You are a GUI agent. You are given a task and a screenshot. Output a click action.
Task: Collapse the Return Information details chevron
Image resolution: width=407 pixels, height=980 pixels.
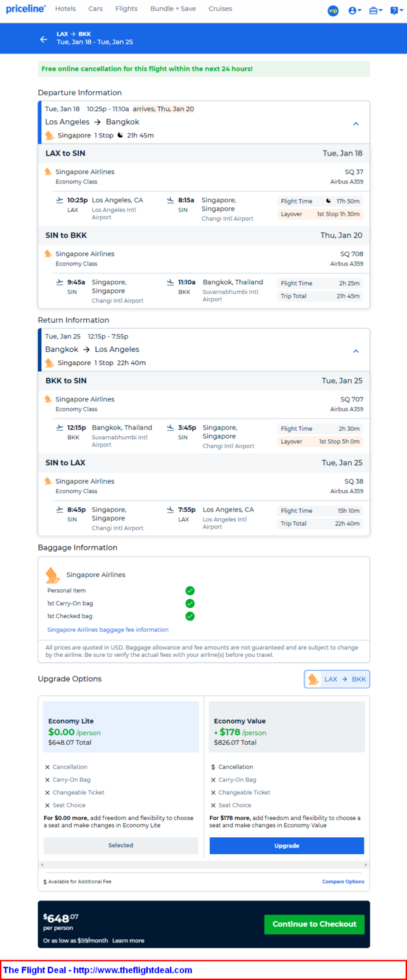(356, 351)
